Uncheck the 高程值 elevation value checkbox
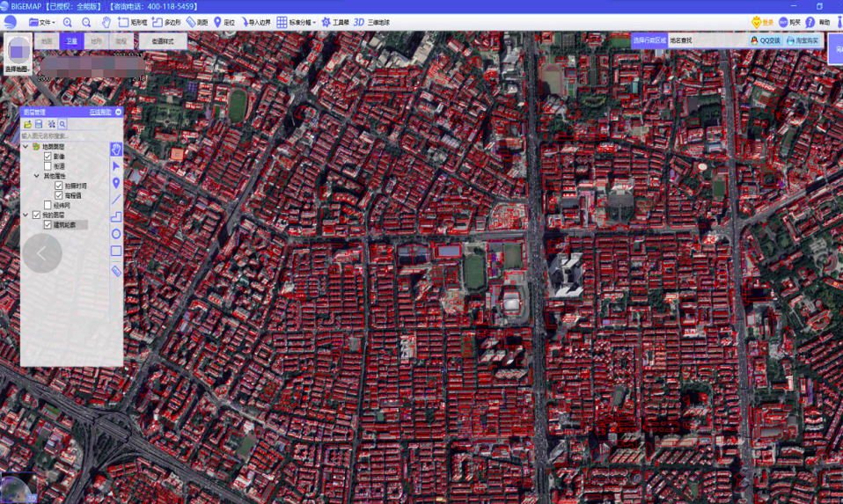The image size is (843, 504). (x=59, y=195)
